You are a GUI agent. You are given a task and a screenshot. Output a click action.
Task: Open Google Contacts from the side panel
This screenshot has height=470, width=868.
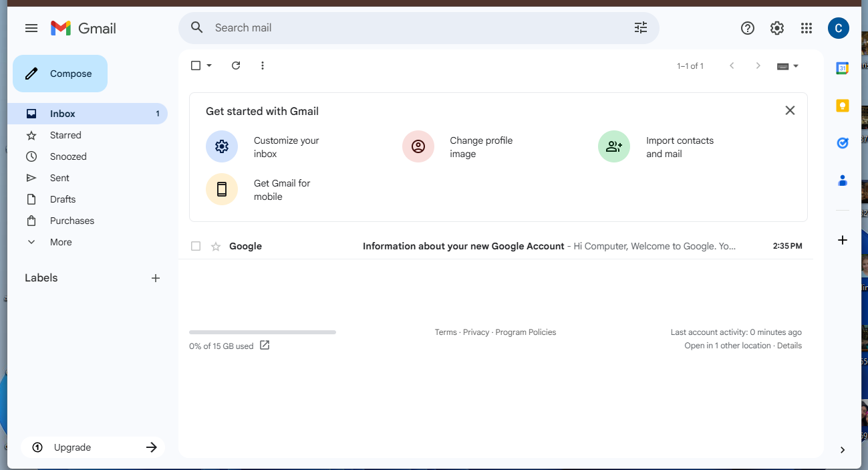[842, 180]
